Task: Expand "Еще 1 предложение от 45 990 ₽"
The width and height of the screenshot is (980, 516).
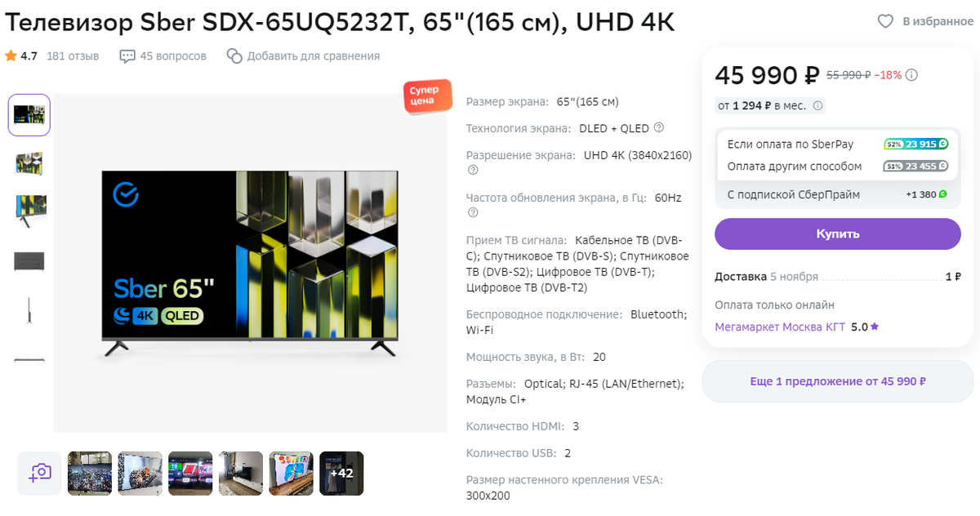Action: [x=838, y=381]
